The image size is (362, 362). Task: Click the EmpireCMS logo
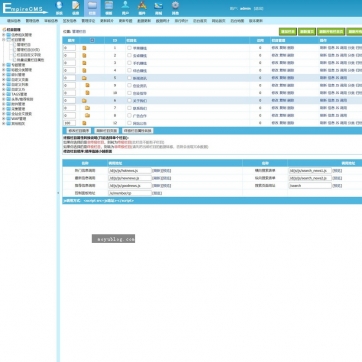[x=25, y=8]
